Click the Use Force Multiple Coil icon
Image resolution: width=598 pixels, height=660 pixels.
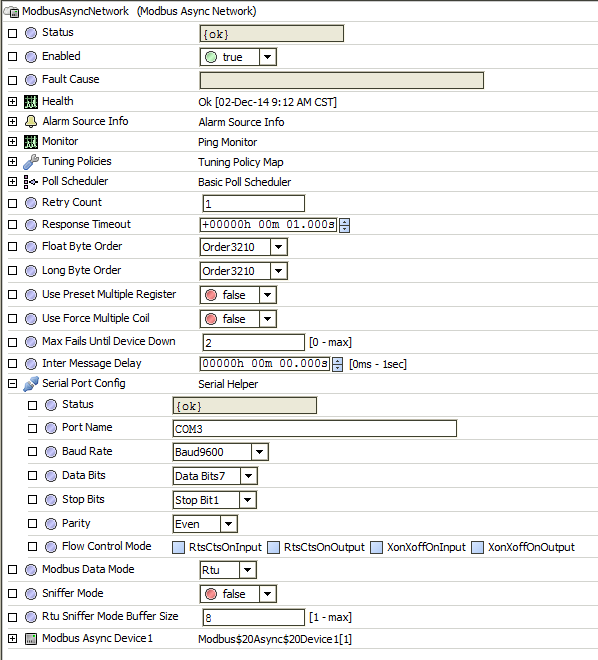coord(31,319)
